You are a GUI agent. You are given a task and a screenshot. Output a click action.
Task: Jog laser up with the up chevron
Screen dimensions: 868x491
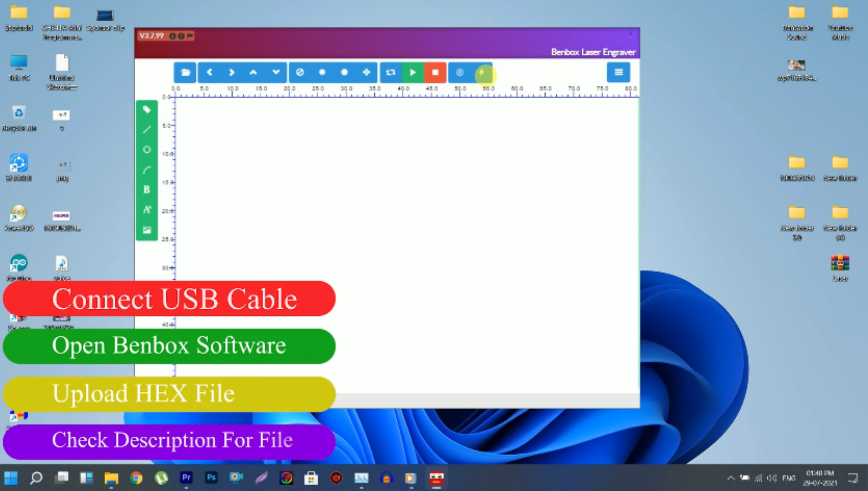(x=253, y=73)
